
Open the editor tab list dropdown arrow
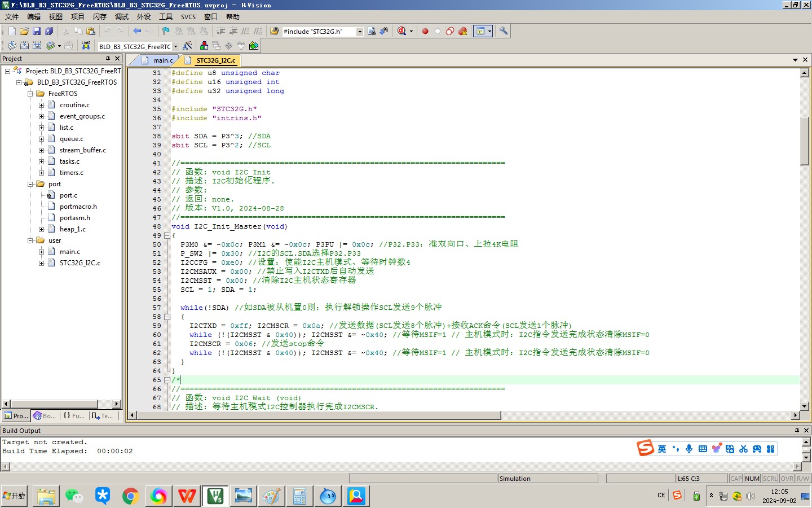point(795,60)
